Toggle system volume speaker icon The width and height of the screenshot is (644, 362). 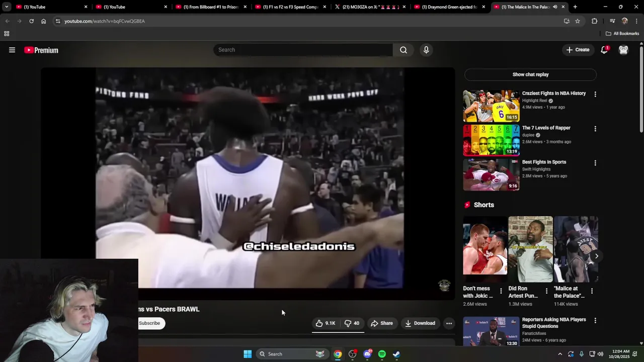600,354
